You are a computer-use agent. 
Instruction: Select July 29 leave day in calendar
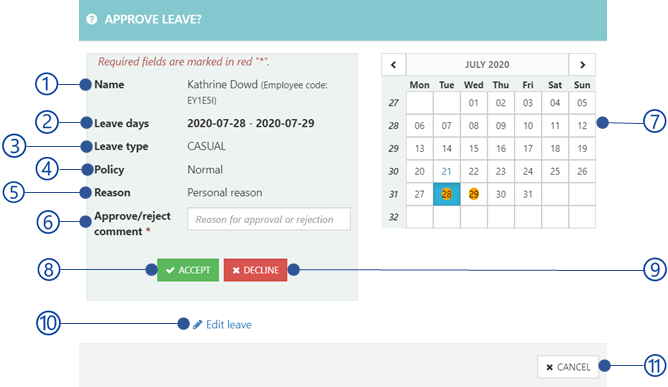coord(474,194)
